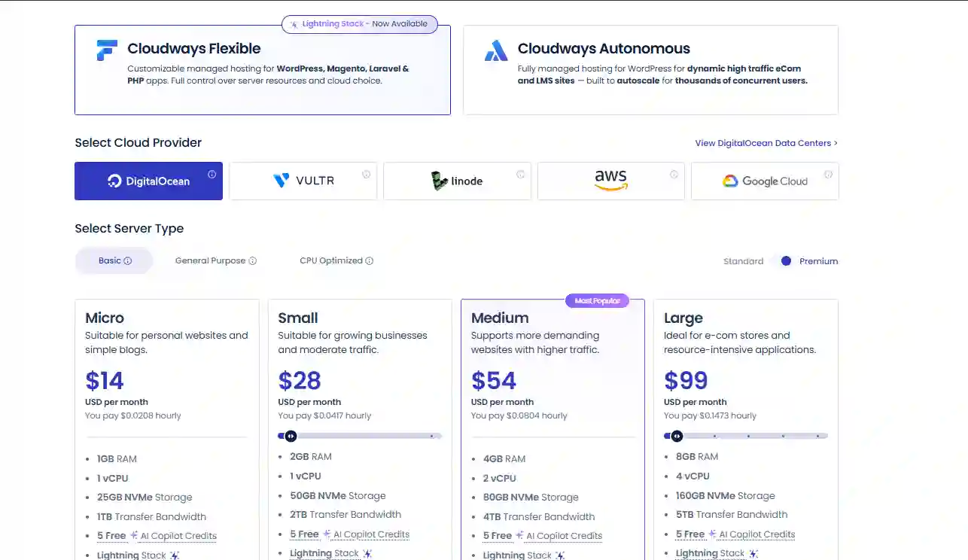Click info icon next to Basic
The width and height of the screenshot is (968, 560).
pyautogui.click(x=128, y=261)
